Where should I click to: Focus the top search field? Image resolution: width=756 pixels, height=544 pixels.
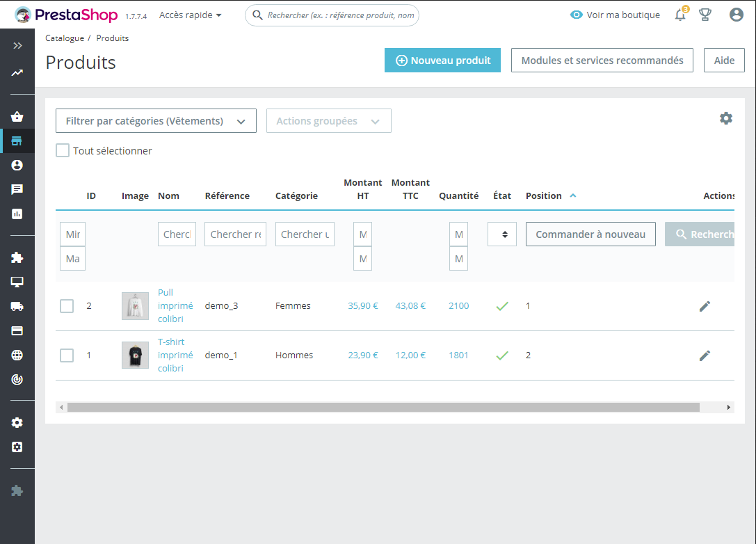click(332, 15)
